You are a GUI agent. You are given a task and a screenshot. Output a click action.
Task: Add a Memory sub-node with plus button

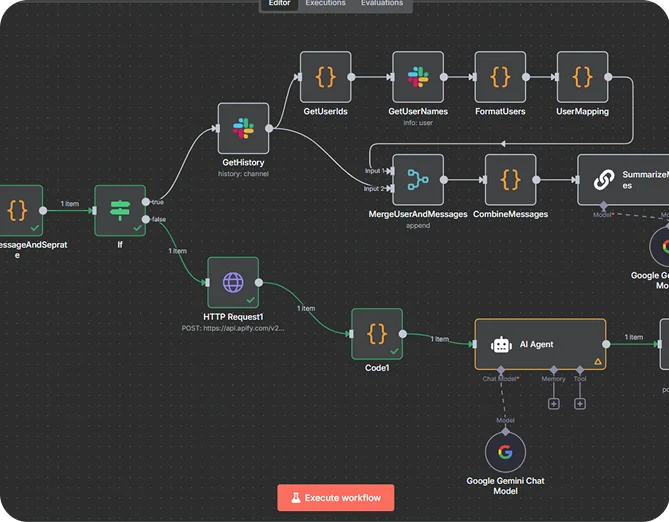point(553,404)
